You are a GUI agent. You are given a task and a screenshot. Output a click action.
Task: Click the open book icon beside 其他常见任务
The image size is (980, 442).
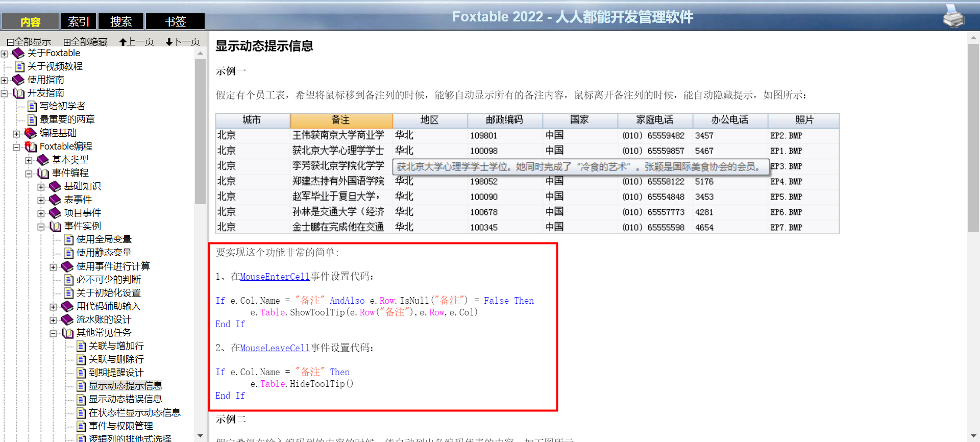pos(67,333)
